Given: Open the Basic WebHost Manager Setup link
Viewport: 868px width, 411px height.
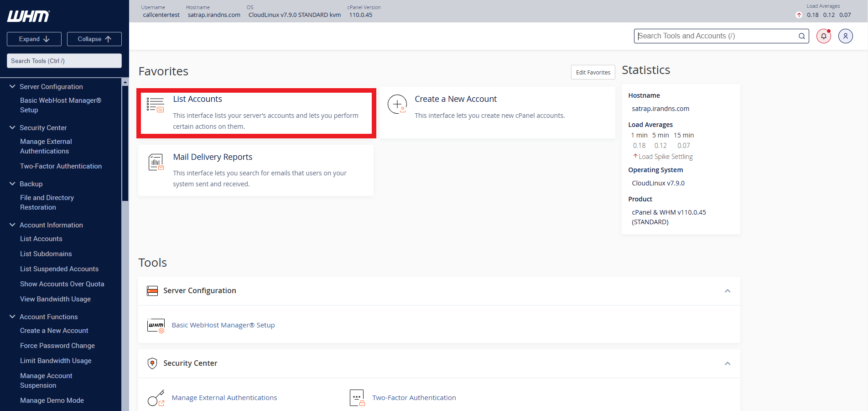Looking at the screenshot, I should tap(223, 325).
